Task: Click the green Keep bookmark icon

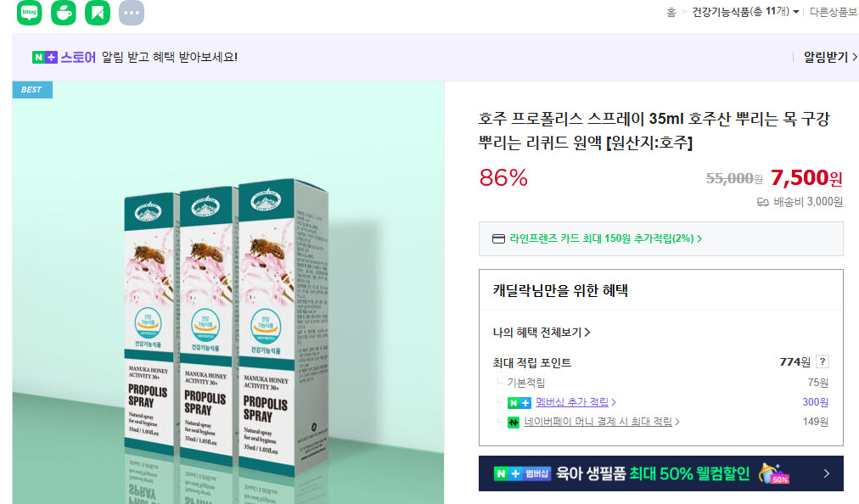Action: point(98,12)
